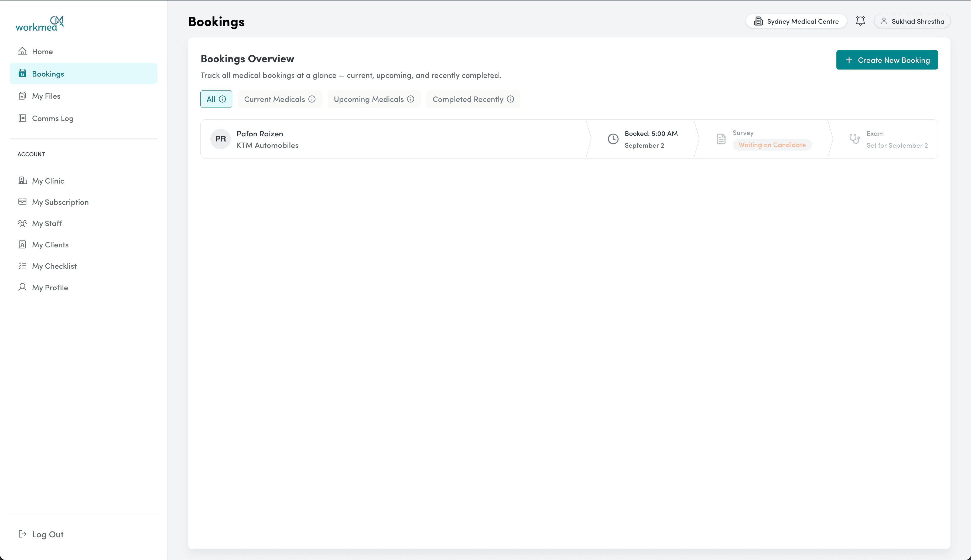Click info icon on the All filter
971x560 pixels.
223,99
